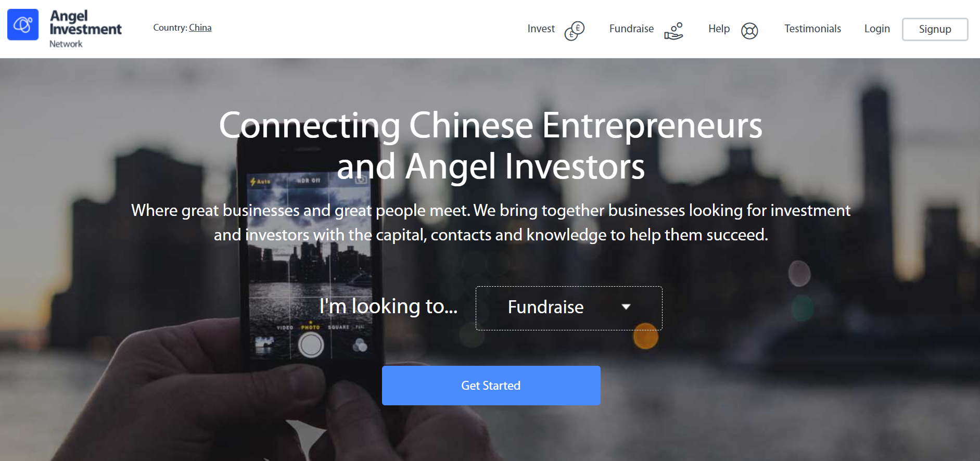Open the Help menu in header

click(x=719, y=29)
